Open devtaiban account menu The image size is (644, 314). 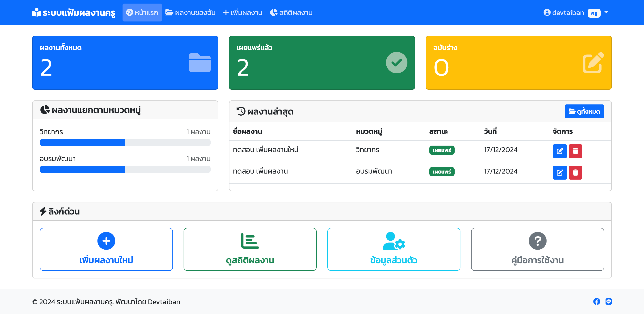pyautogui.click(x=568, y=13)
